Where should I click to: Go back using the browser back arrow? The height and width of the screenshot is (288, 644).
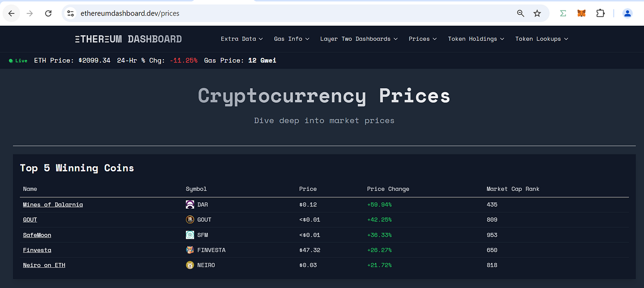(x=11, y=13)
